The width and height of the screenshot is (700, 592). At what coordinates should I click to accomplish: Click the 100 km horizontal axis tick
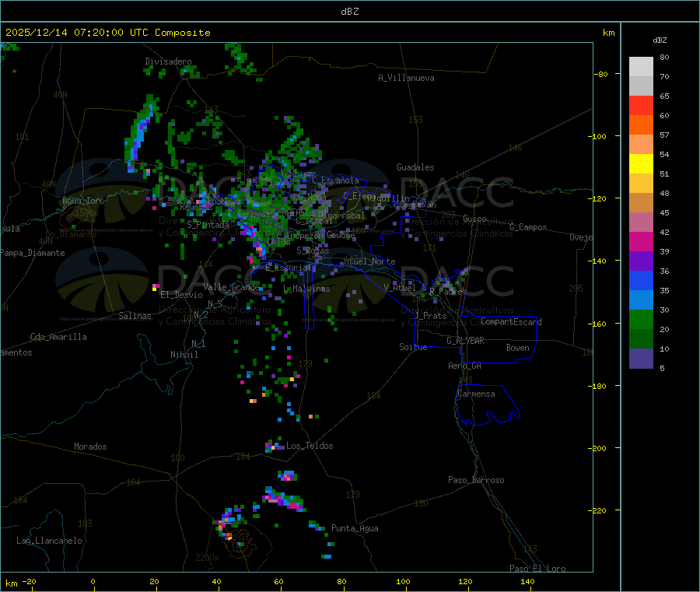(403, 581)
